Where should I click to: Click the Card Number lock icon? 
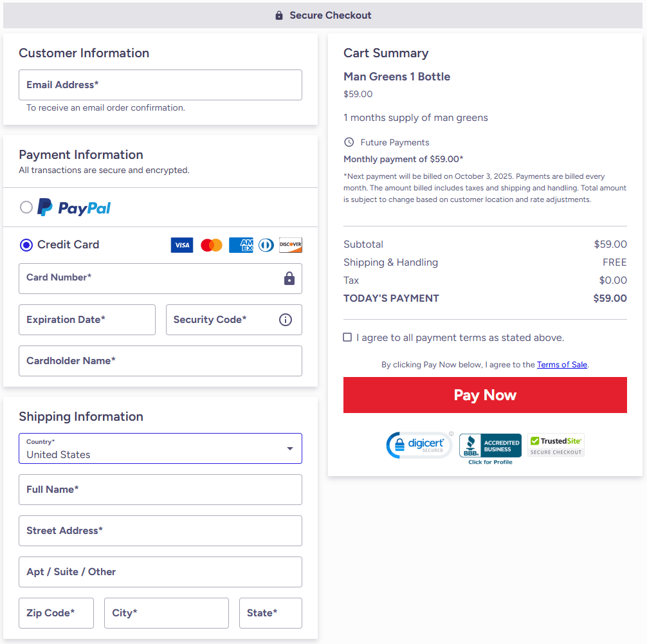289,279
